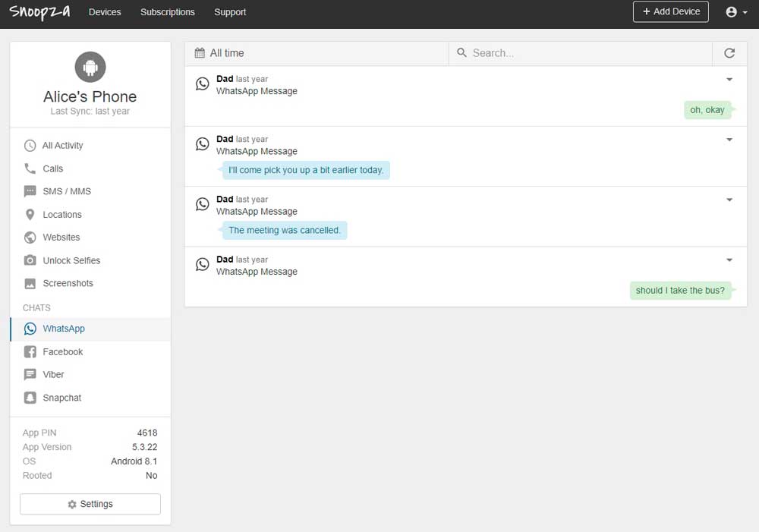Click 'The meeting was cancelled.' bubble

(x=285, y=231)
